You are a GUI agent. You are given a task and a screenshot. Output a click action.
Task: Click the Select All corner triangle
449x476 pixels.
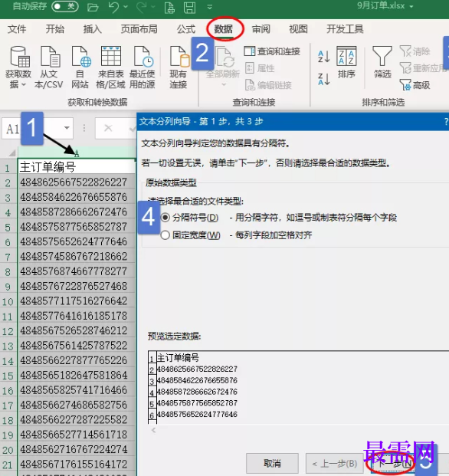[11, 153]
